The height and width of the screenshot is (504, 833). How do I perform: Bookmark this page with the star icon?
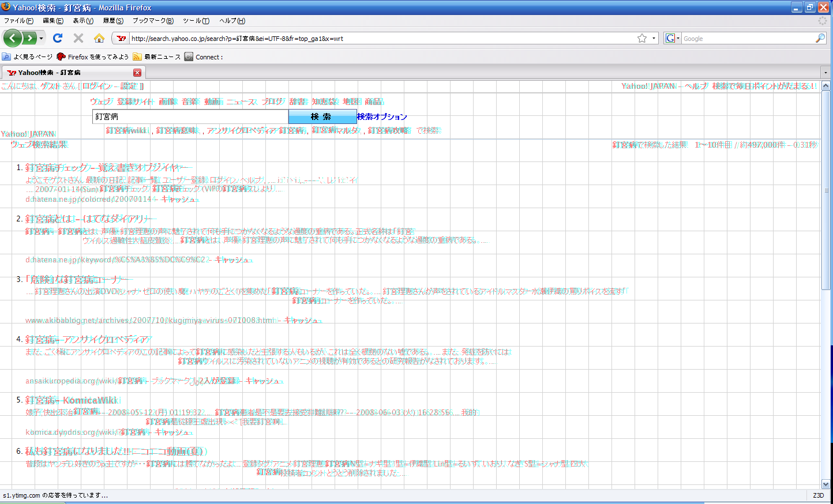[x=642, y=38]
